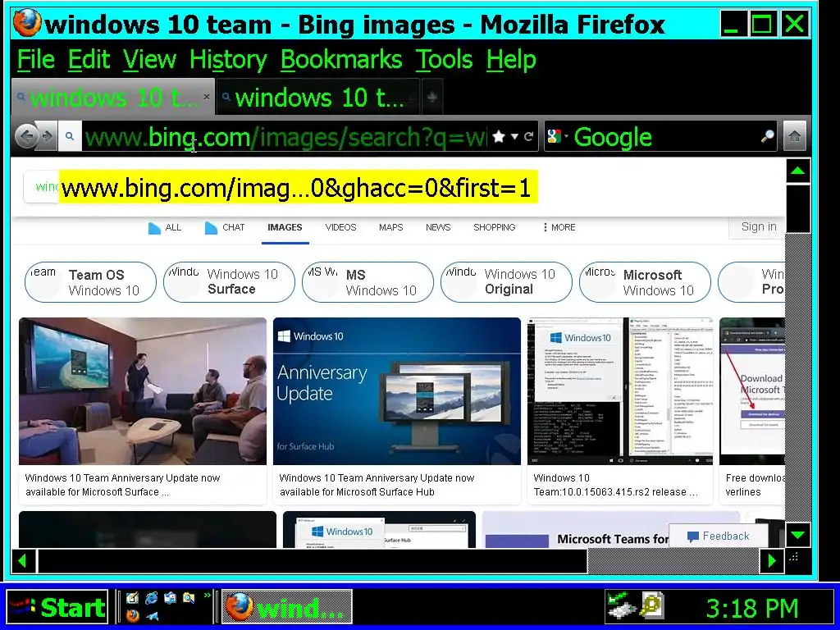This screenshot has height=630, width=840.
Task: Select the IMAGES tab on Bing
Action: (285, 227)
